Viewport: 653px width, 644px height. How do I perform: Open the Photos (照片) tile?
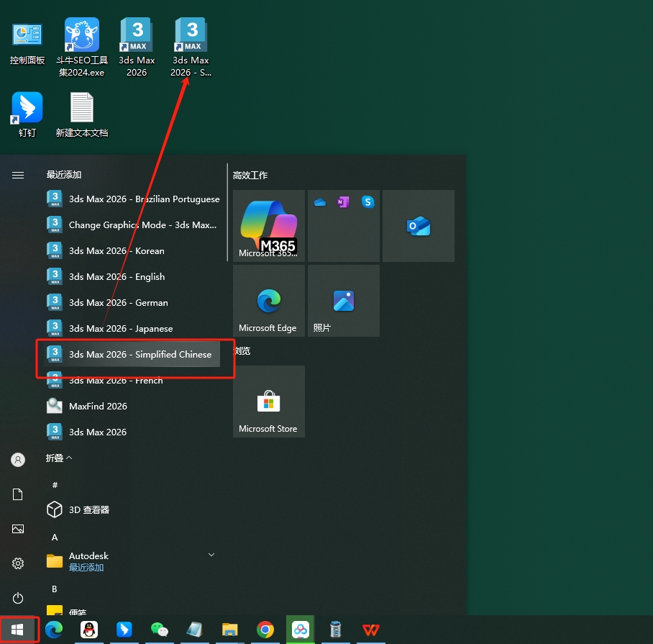343,301
